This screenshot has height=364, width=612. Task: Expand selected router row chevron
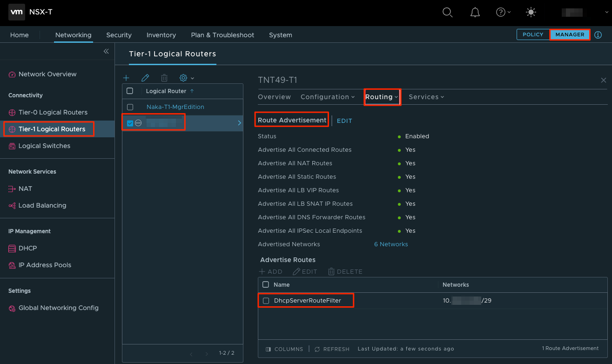[x=239, y=123]
